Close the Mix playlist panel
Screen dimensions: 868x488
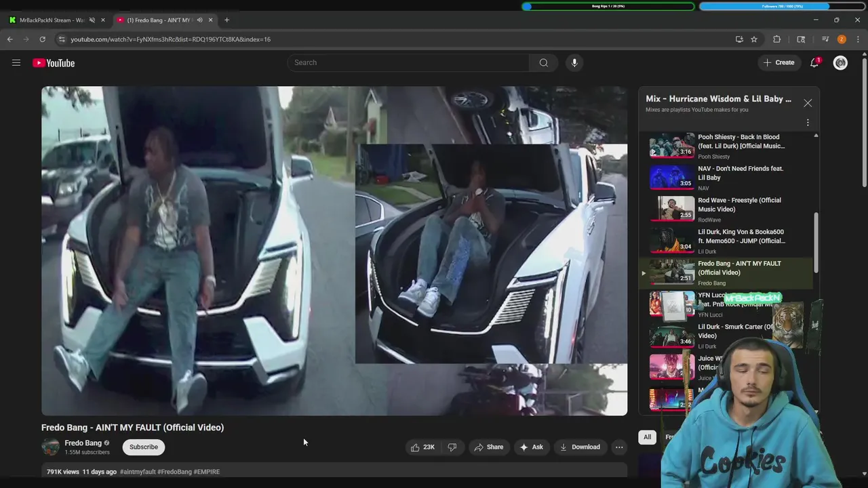pyautogui.click(x=808, y=103)
